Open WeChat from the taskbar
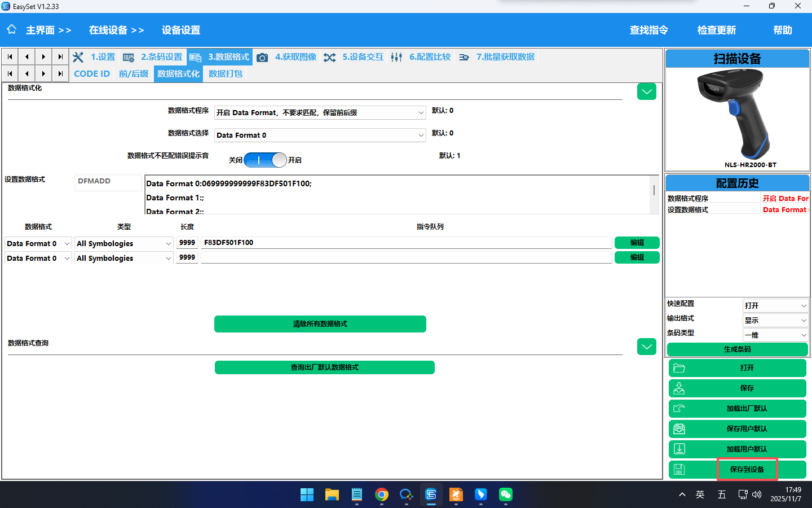Viewport: 812px width, 508px height. click(x=505, y=495)
